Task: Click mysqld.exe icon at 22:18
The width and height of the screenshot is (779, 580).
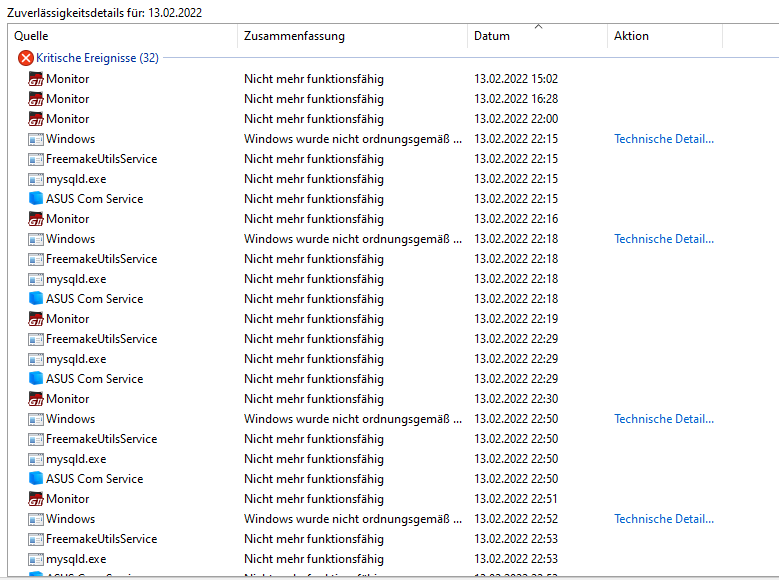Action: pyautogui.click(x=36, y=279)
